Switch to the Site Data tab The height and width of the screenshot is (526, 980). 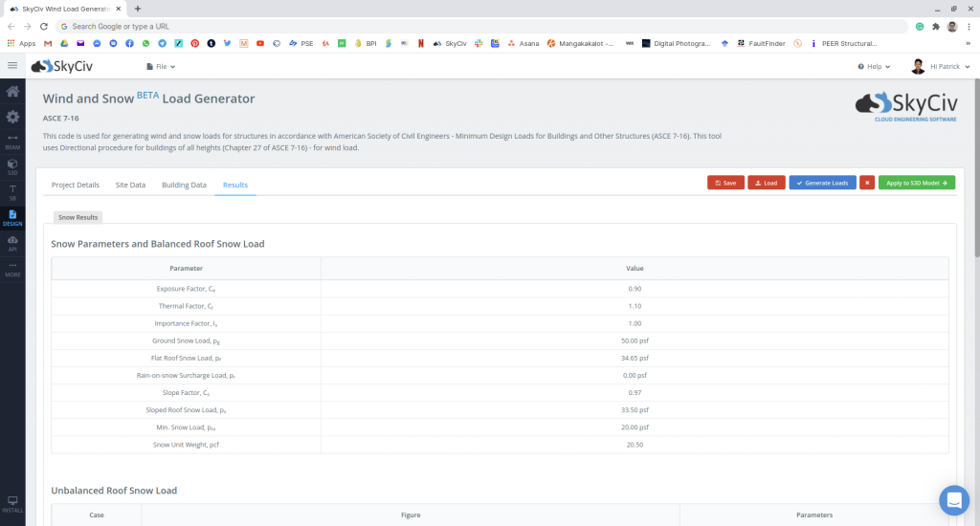click(x=130, y=185)
